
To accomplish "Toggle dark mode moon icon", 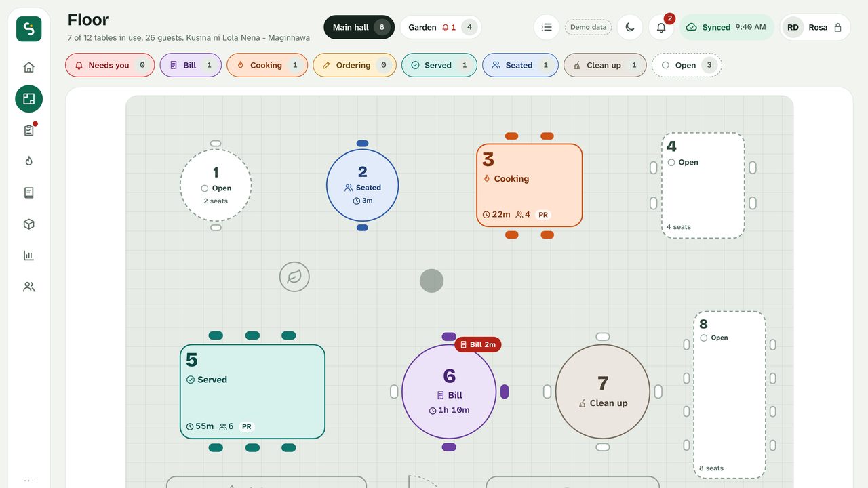I will [630, 27].
